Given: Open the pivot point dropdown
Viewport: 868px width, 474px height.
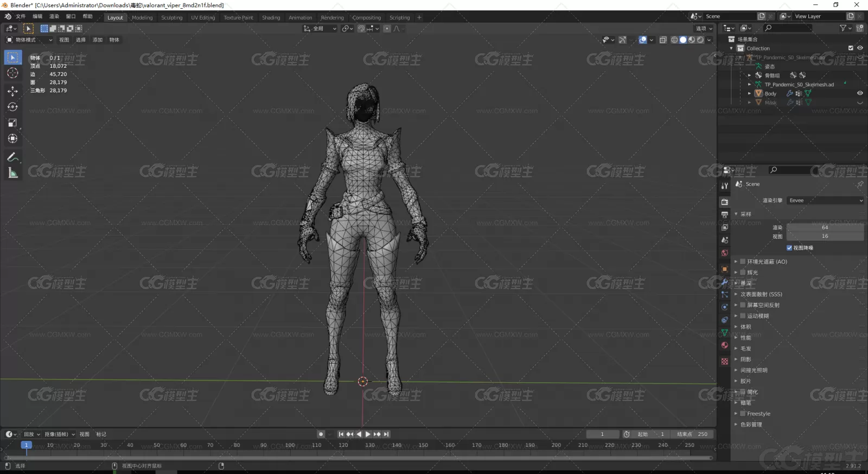Looking at the screenshot, I should (x=347, y=28).
